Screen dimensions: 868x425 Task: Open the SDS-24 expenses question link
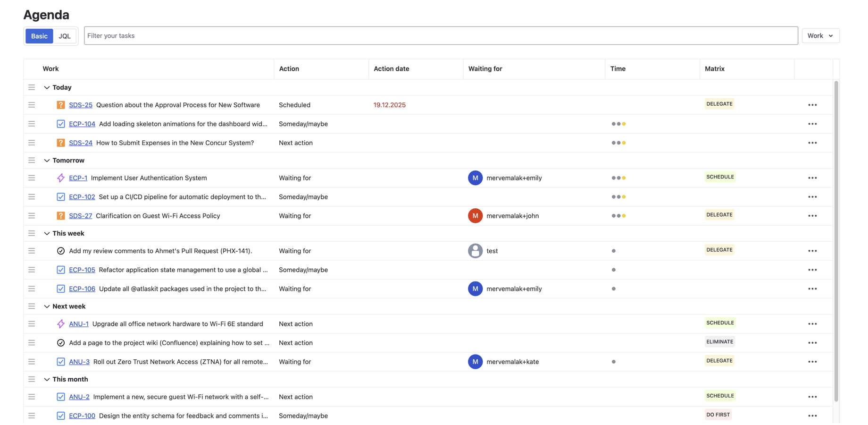[81, 143]
